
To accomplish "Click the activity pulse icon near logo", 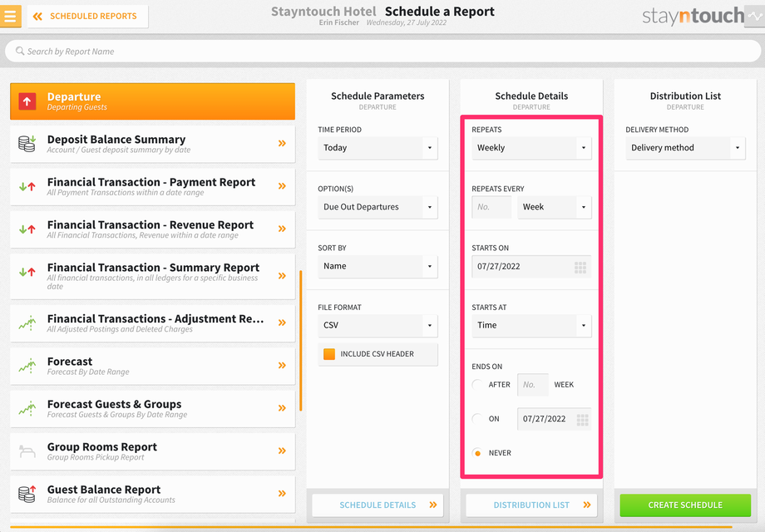I will pyautogui.click(x=755, y=17).
